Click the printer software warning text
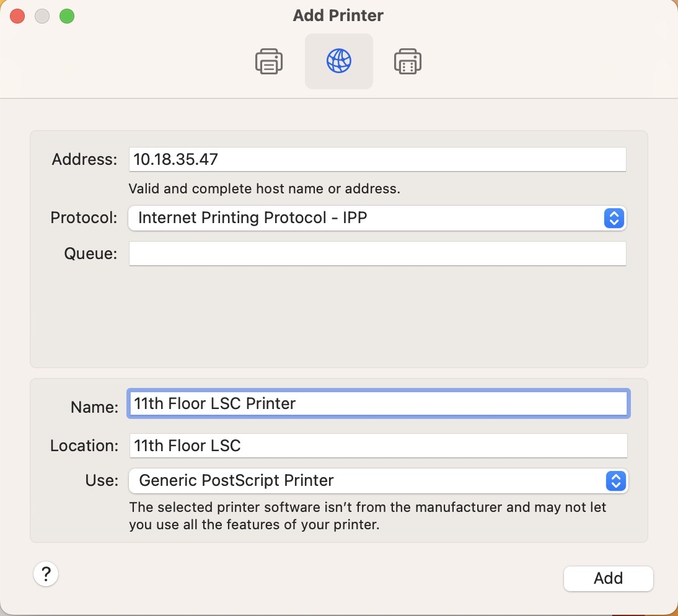 coord(368,516)
